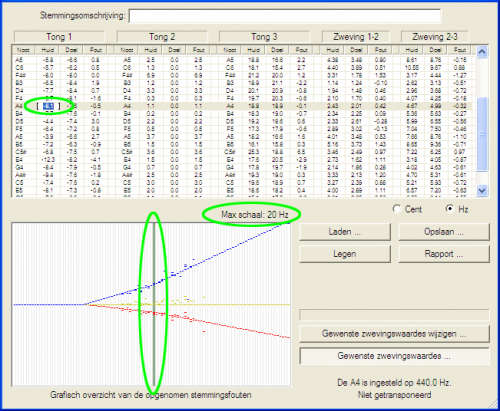Click the 'Niet getransponeerd' text

pos(394,395)
